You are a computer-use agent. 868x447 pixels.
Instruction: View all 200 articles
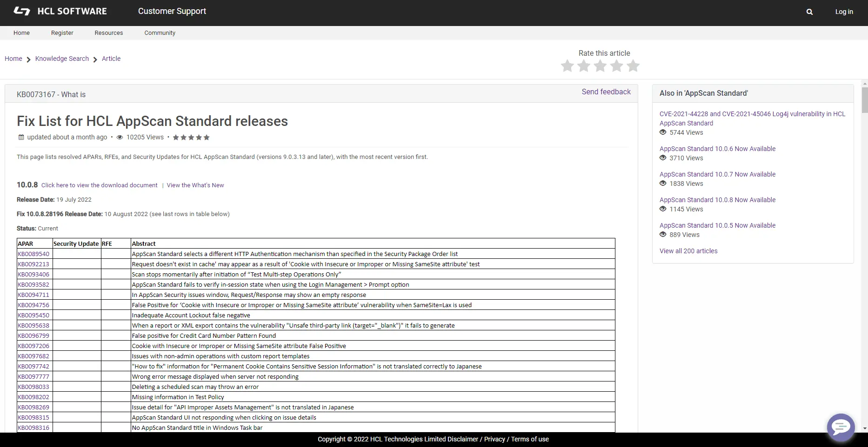pos(688,251)
